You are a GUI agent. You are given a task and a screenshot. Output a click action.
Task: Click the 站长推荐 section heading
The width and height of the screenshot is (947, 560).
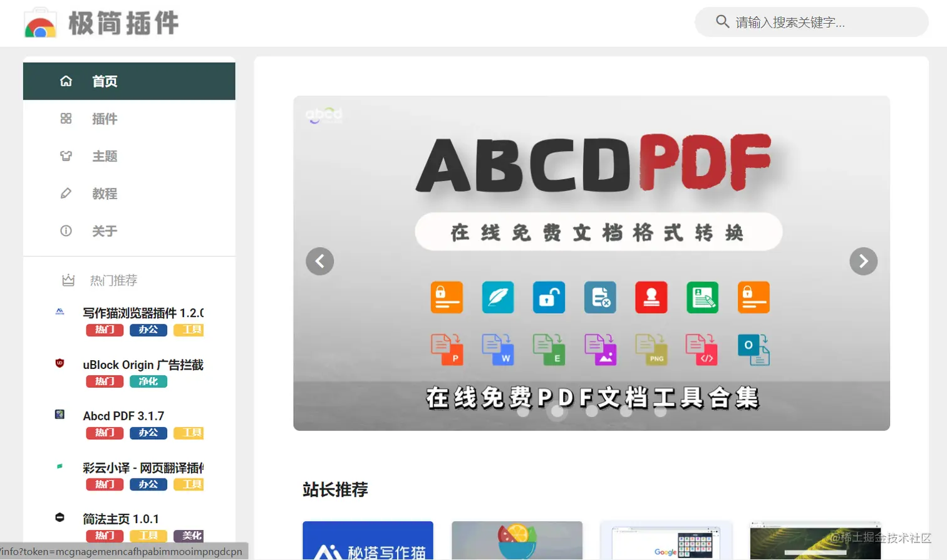[x=335, y=489]
